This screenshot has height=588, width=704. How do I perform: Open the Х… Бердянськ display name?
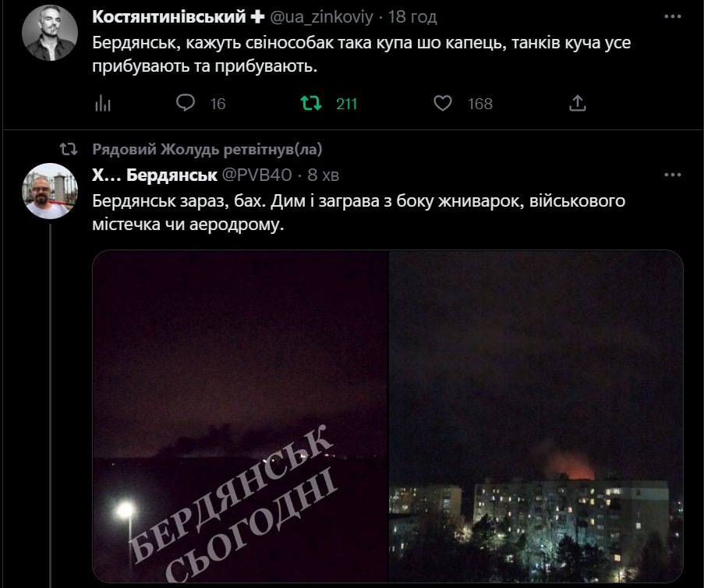[x=154, y=175]
